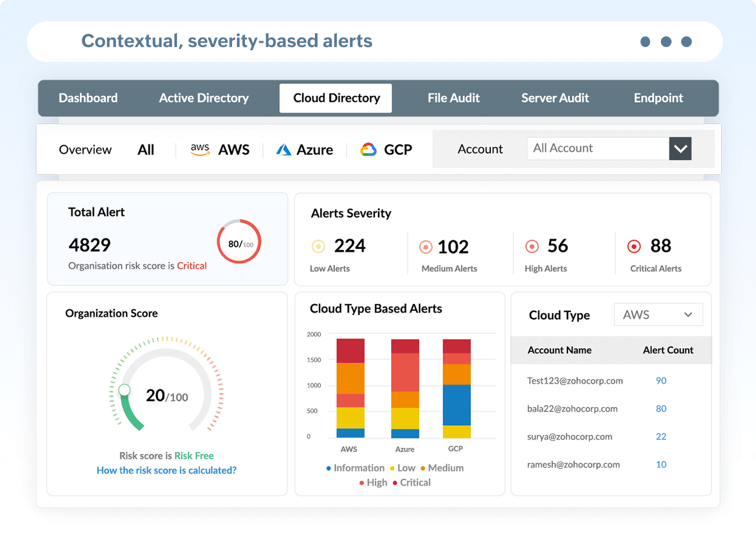Click the All Account input field
Screen dimensions: 756x537
pos(598,149)
